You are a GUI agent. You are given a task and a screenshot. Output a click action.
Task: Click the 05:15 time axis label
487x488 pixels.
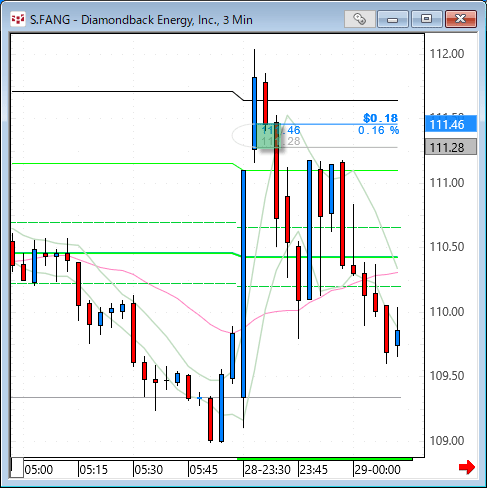coord(94,470)
